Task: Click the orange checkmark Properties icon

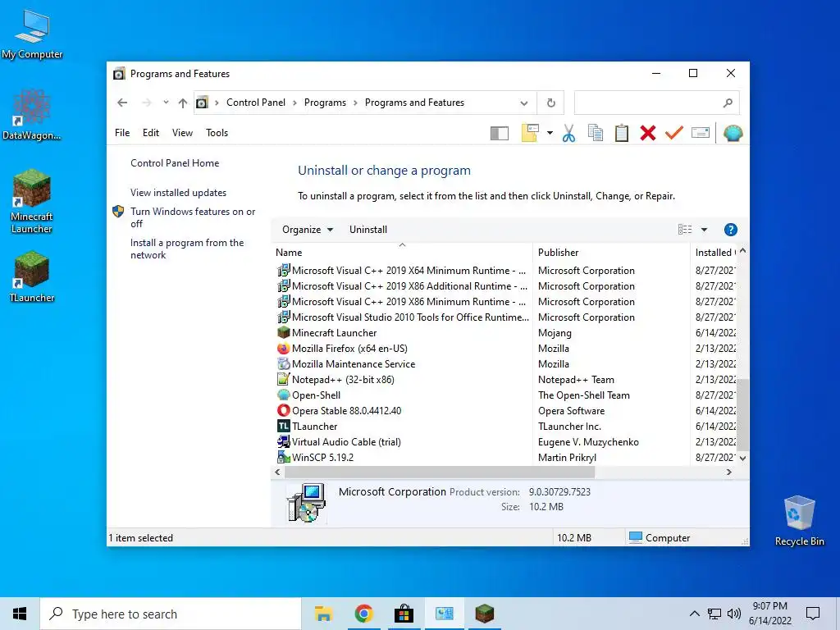Action: [674, 133]
